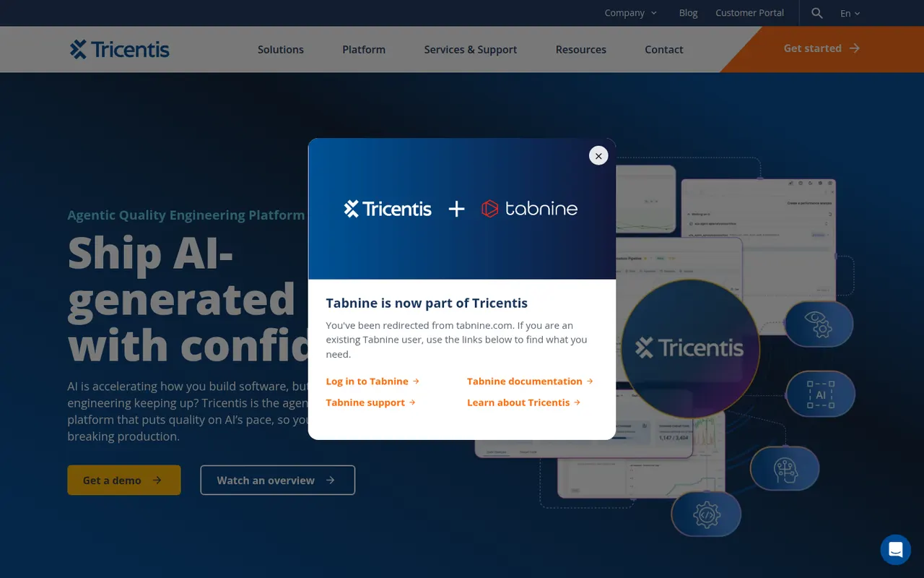
Task: Click the AI brain head icon bubble
Action: [x=785, y=468]
